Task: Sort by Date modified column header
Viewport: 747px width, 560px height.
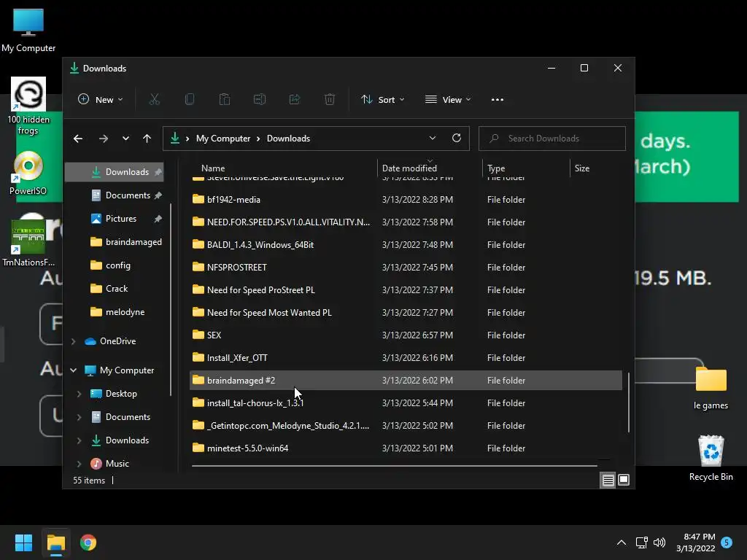Action: click(x=430, y=168)
